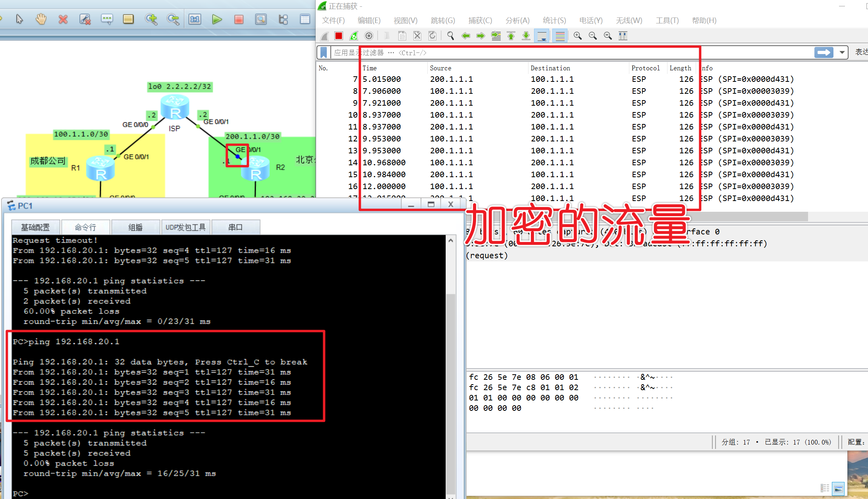Open the 分析(A) menu in Wireshark
This screenshot has width=868, height=499.
click(x=517, y=20)
